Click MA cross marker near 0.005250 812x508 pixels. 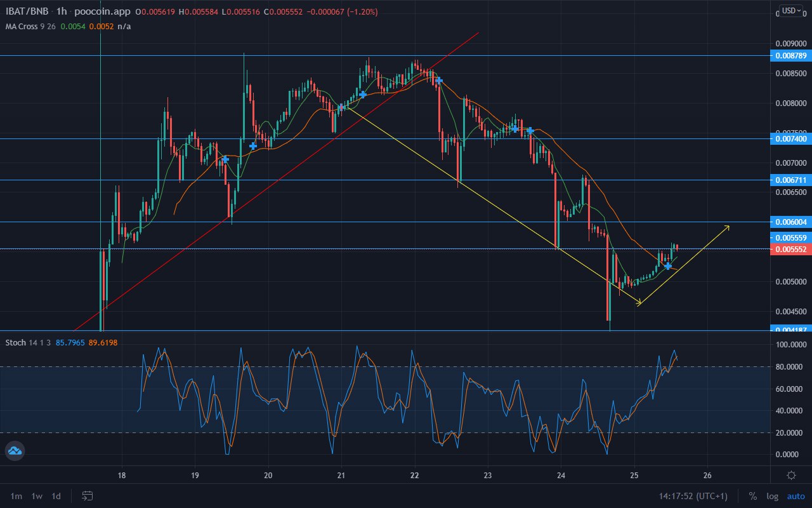pos(668,265)
